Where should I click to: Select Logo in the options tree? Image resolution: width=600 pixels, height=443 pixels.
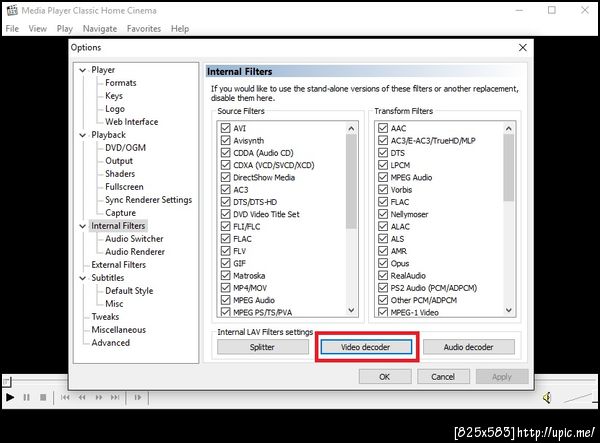(115, 109)
